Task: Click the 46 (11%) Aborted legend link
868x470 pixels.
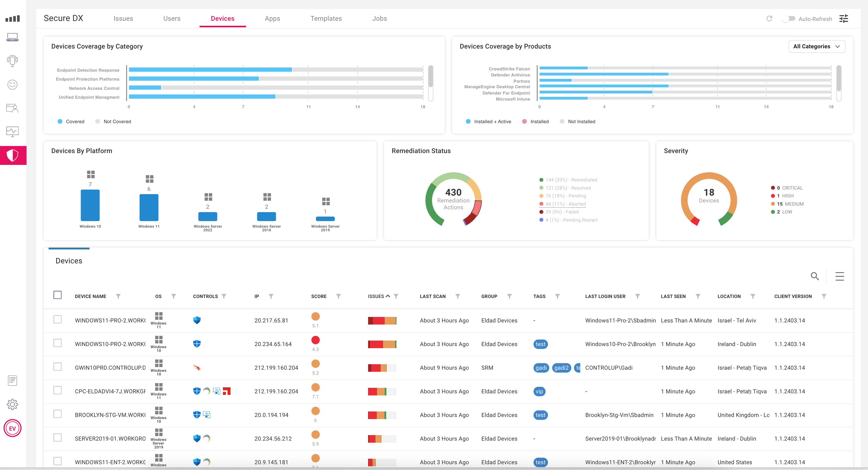Action: click(566, 204)
